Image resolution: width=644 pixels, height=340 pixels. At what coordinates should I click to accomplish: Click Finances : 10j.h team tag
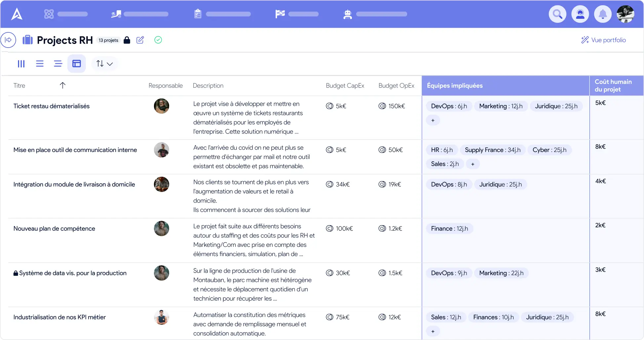tap(493, 317)
